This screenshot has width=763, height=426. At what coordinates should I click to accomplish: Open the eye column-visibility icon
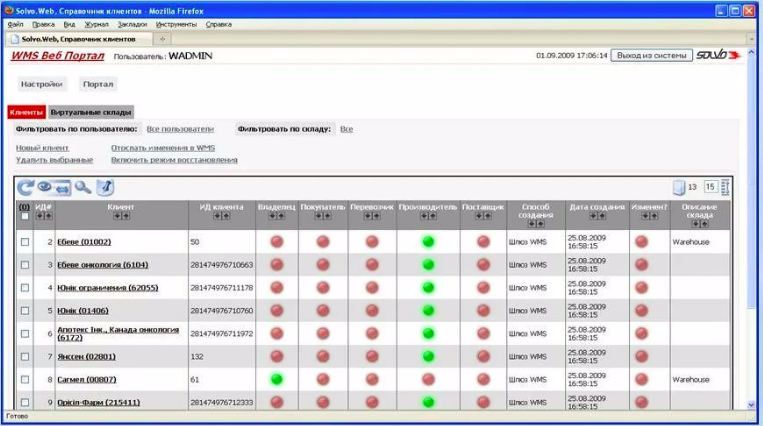[45, 186]
